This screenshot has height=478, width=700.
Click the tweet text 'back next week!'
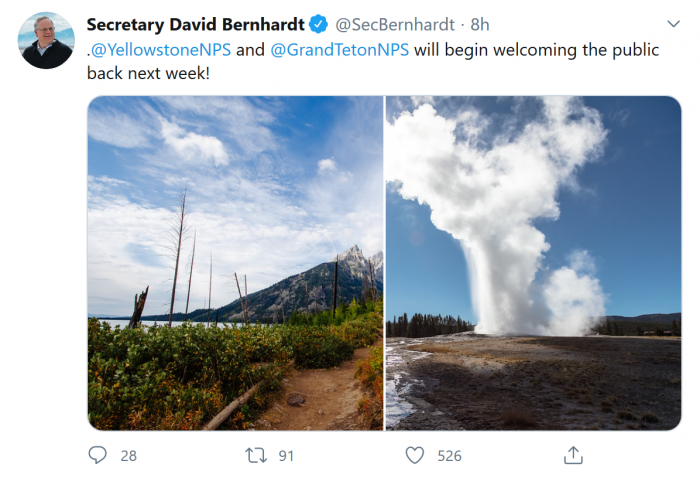pos(148,73)
